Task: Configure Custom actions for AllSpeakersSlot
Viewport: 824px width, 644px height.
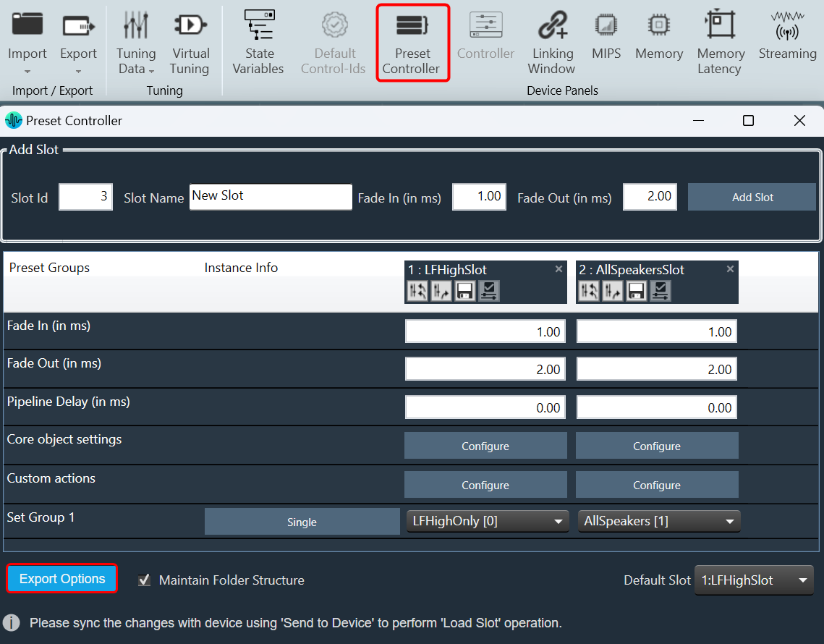Action: (657, 485)
